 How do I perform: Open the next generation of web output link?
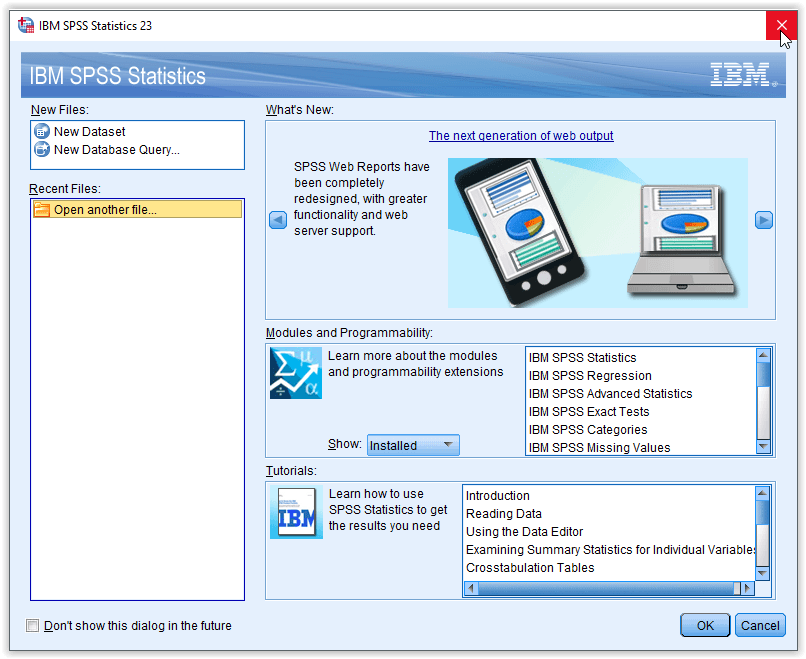(521, 136)
